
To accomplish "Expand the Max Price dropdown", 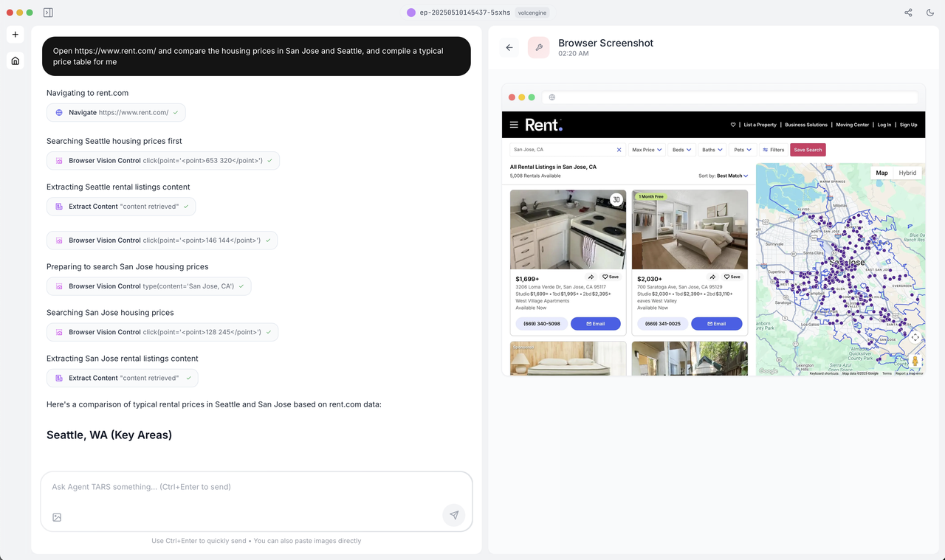I will tap(647, 150).
